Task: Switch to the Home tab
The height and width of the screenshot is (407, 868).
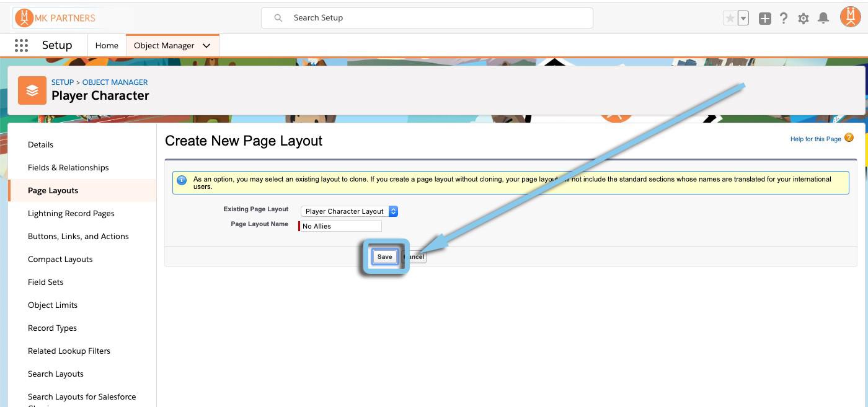Action: point(106,45)
